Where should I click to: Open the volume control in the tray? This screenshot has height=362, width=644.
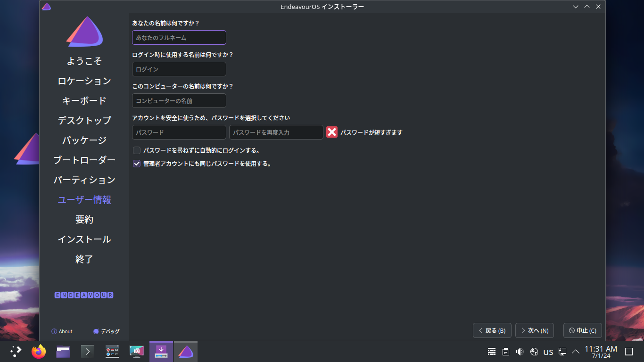pyautogui.click(x=520, y=352)
